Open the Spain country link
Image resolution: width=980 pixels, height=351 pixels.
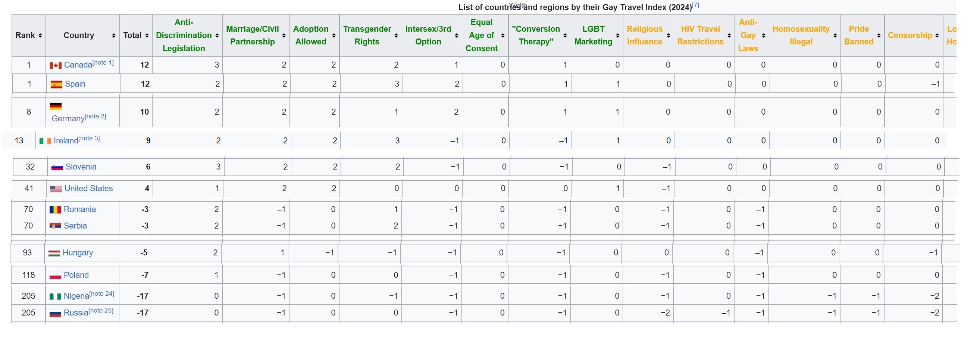pyautogui.click(x=75, y=84)
